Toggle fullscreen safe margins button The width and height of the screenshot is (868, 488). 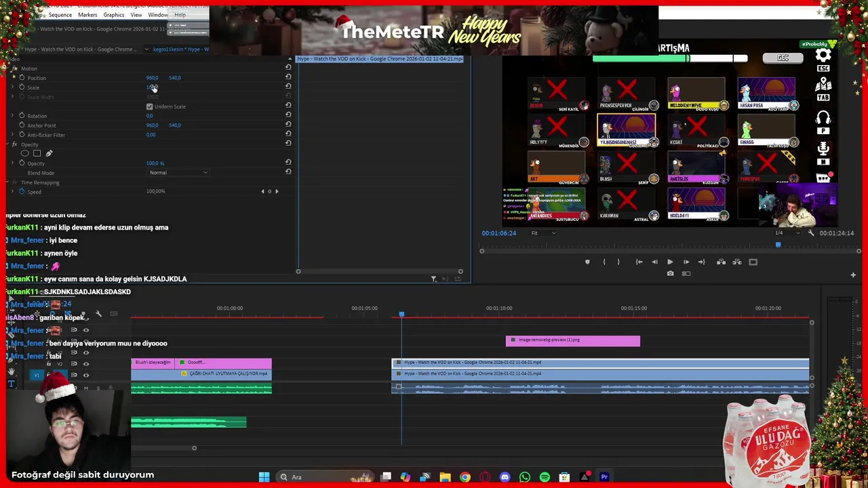(x=753, y=262)
